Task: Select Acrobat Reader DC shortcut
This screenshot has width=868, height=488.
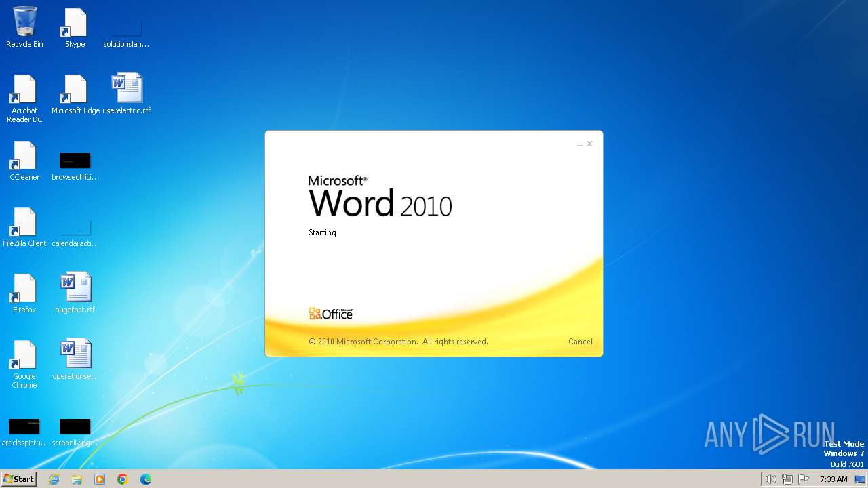Action: (x=24, y=98)
